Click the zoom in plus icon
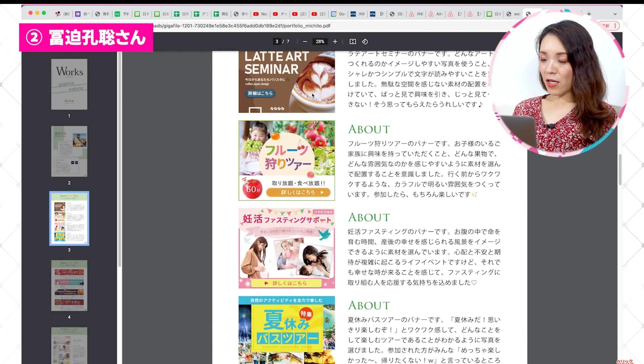 point(335,41)
